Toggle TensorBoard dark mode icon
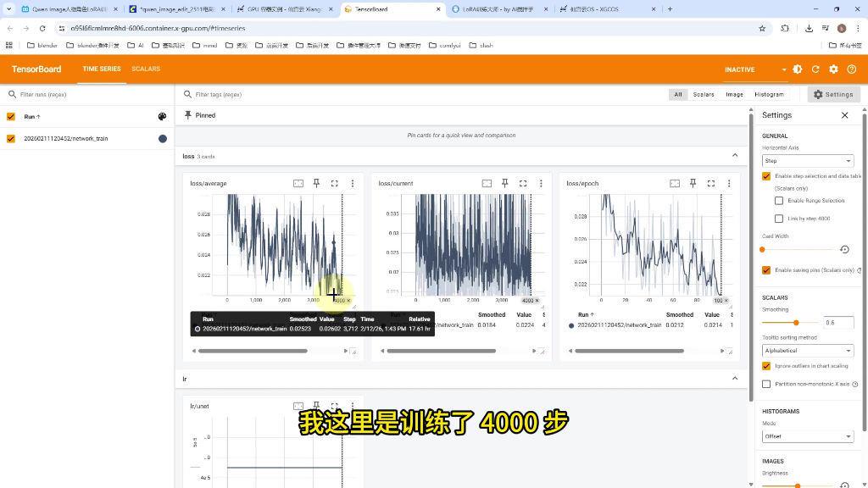Viewport: 868px width, 488px height. pyautogui.click(x=797, y=69)
